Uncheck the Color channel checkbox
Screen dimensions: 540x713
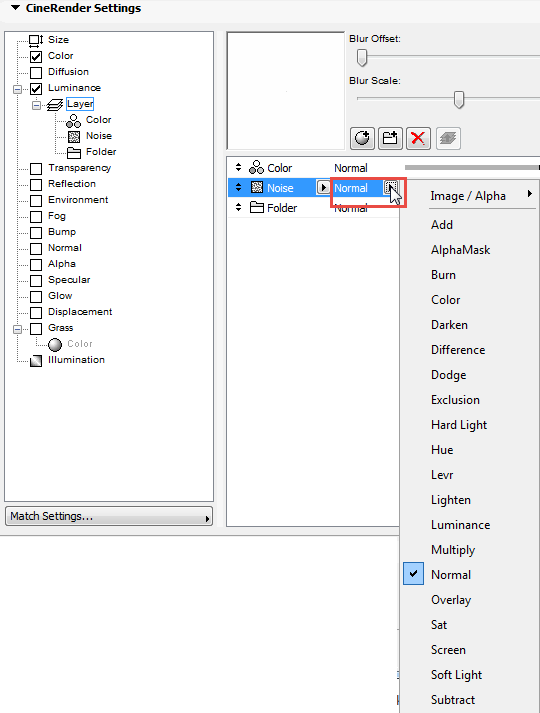[36, 56]
